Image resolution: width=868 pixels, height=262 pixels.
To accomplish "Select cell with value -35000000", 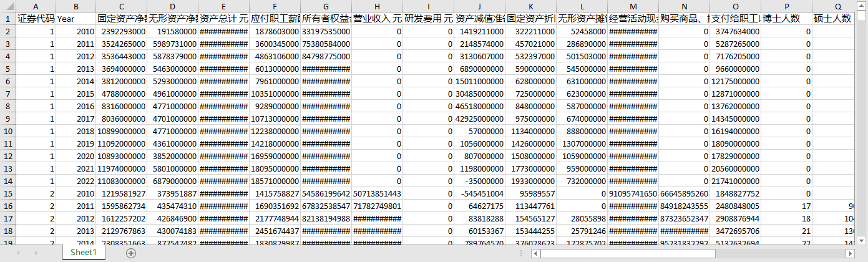I will coord(479,181).
